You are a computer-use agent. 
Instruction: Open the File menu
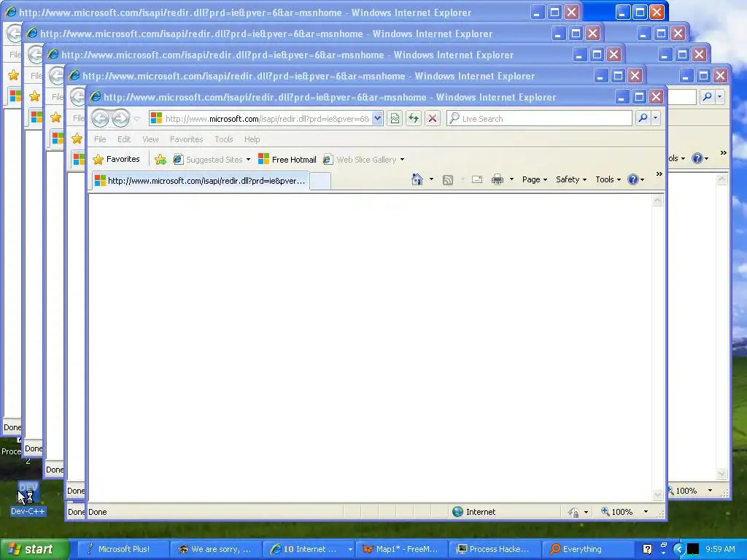[x=100, y=139]
